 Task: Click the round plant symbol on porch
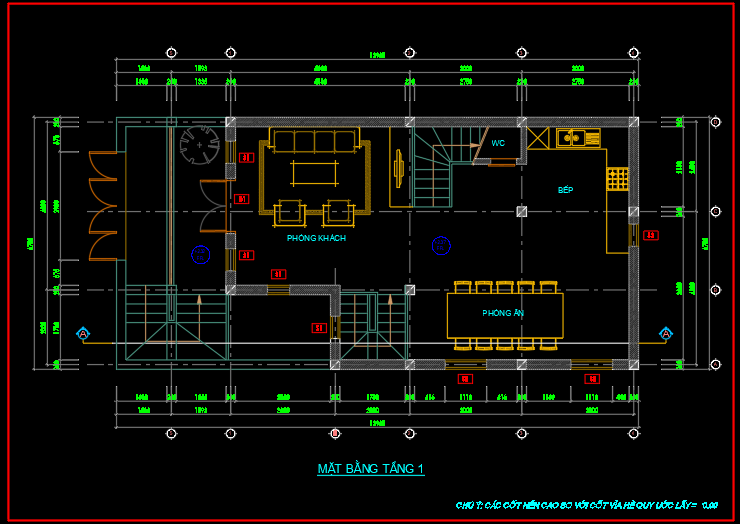201,146
